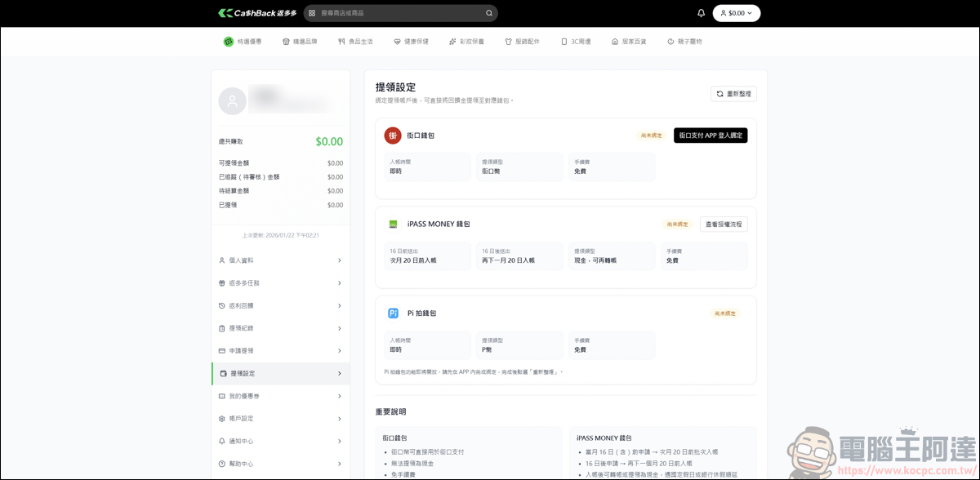Click the 幫助中心 question mark icon
This screenshot has height=480, width=980.
pyautogui.click(x=222, y=464)
